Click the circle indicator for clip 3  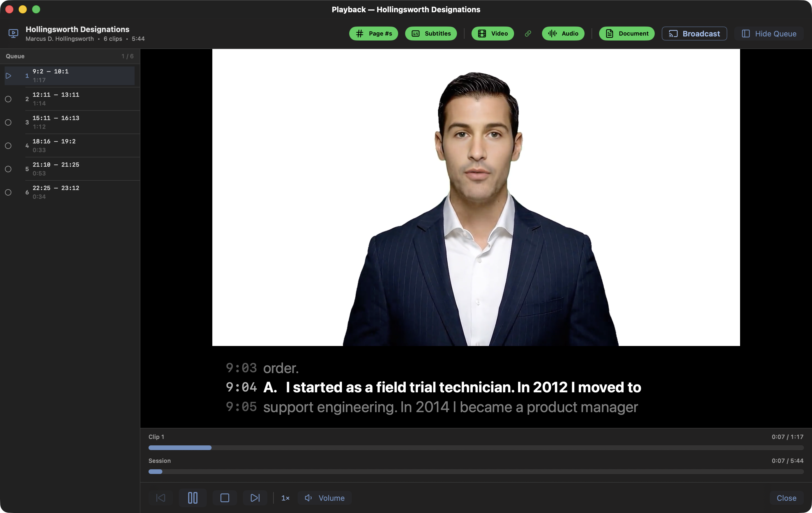(x=8, y=122)
